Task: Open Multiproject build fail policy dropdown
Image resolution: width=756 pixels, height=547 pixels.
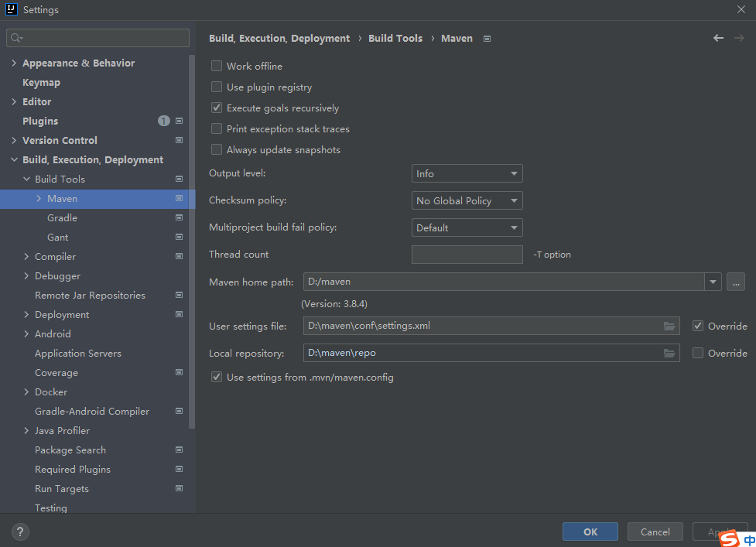Action: pyautogui.click(x=467, y=227)
